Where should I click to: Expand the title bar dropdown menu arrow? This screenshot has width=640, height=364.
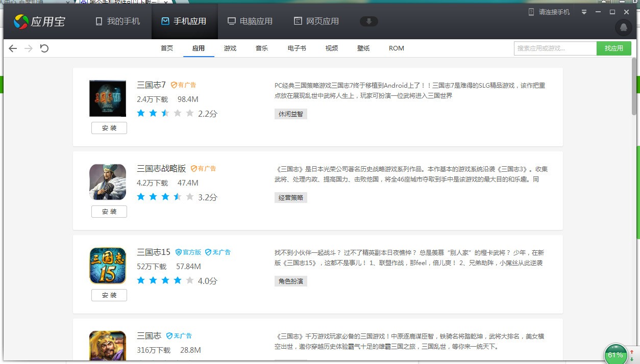(584, 12)
